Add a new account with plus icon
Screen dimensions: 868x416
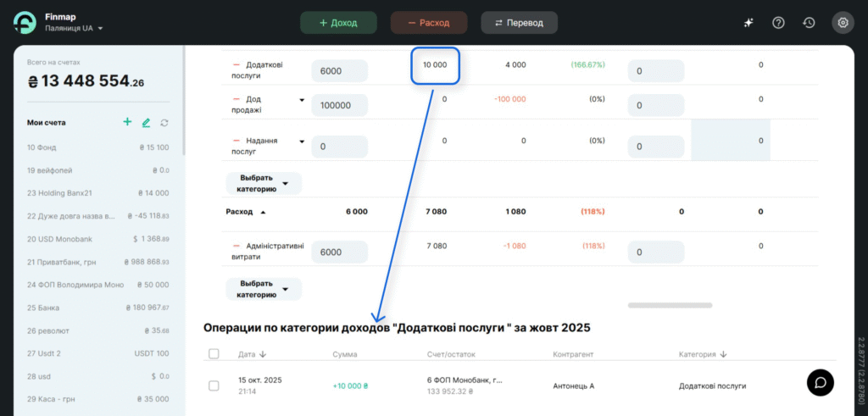[127, 122]
